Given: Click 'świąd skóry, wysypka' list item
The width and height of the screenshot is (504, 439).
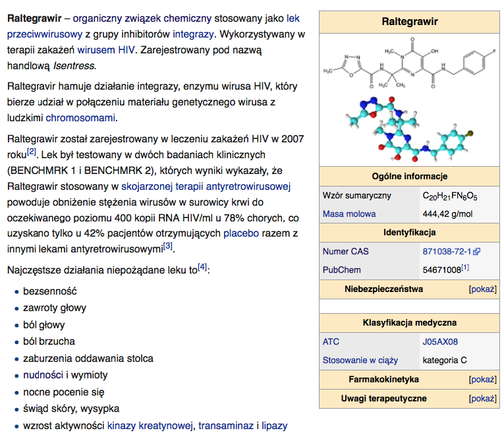Looking at the screenshot, I should 71,409.
